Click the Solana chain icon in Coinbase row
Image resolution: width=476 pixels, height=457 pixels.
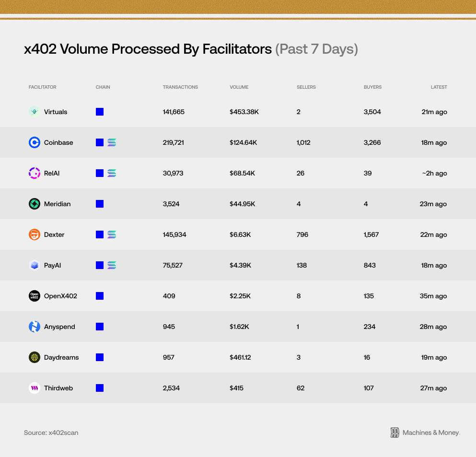pos(112,142)
